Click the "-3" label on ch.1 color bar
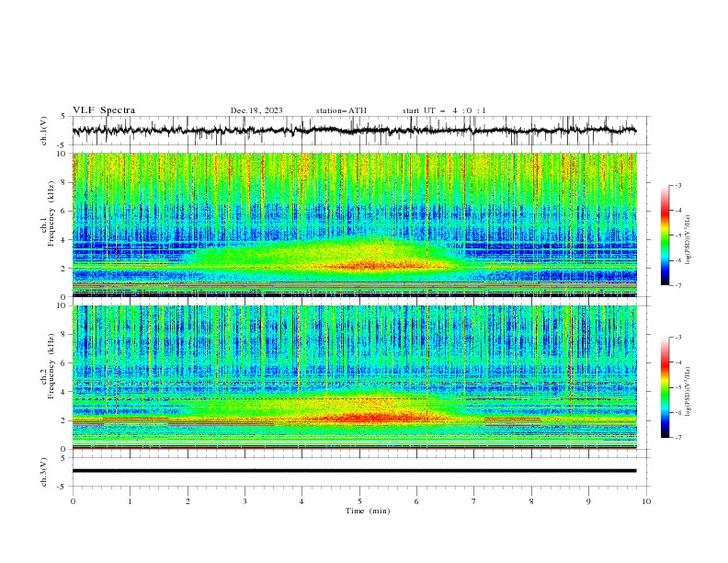Viewport: 728px width, 563px height. [x=677, y=185]
